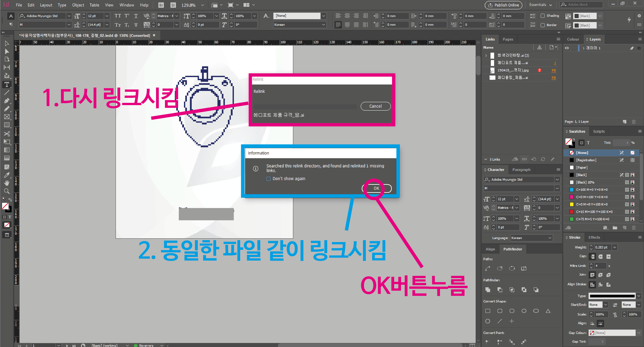Swap start and end arrowheads

tap(615, 305)
